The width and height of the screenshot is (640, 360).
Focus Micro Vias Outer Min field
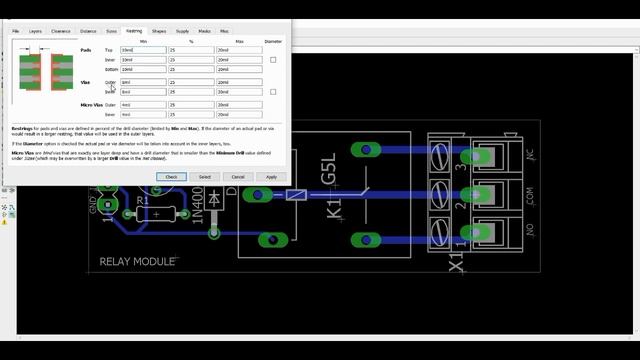coord(143,105)
